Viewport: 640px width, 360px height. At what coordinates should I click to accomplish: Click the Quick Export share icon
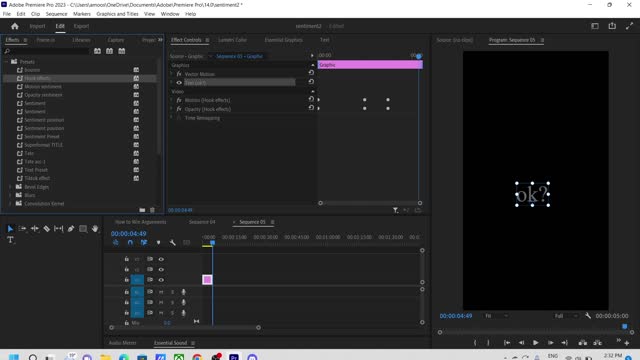pos(612,26)
